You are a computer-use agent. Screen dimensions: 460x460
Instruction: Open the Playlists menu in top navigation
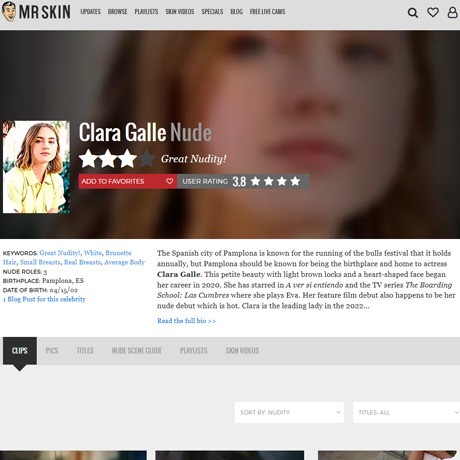pyautogui.click(x=146, y=12)
